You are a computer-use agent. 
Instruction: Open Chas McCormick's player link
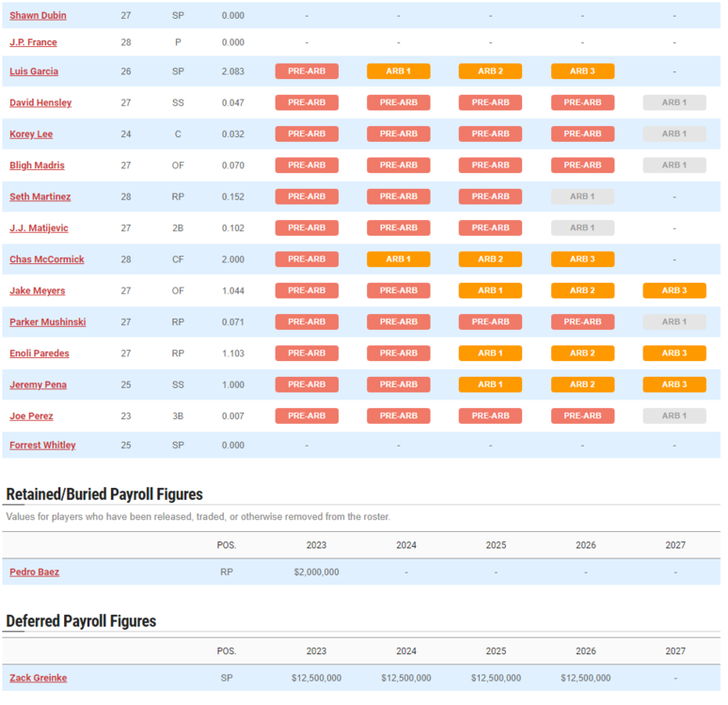pyautogui.click(x=46, y=259)
